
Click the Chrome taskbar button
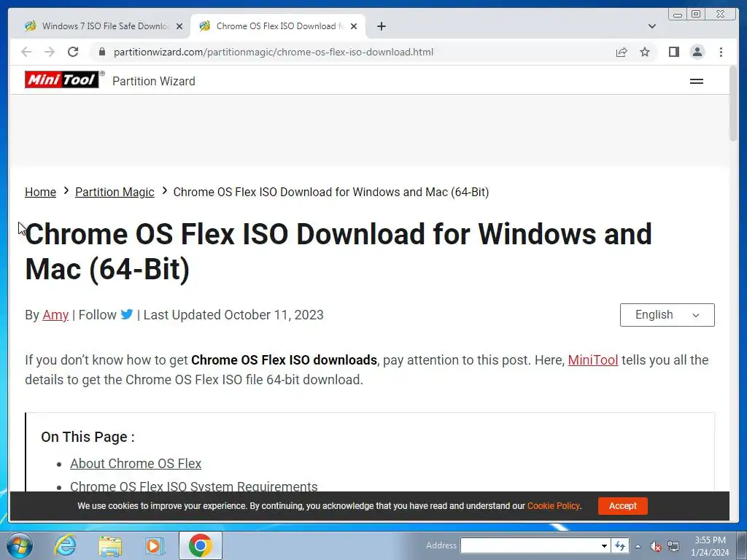pos(200,545)
